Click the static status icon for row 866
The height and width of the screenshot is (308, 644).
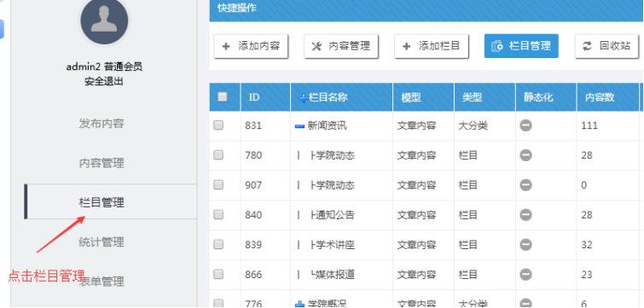(x=525, y=275)
